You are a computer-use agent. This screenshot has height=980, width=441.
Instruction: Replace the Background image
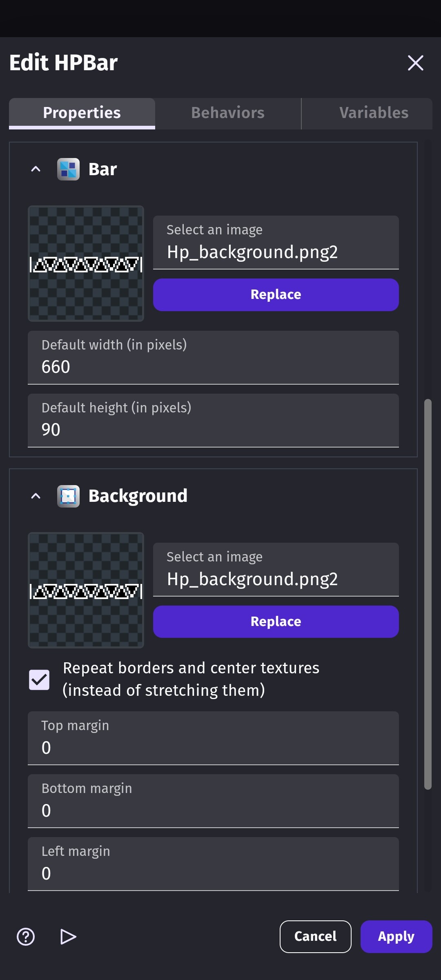(x=275, y=621)
